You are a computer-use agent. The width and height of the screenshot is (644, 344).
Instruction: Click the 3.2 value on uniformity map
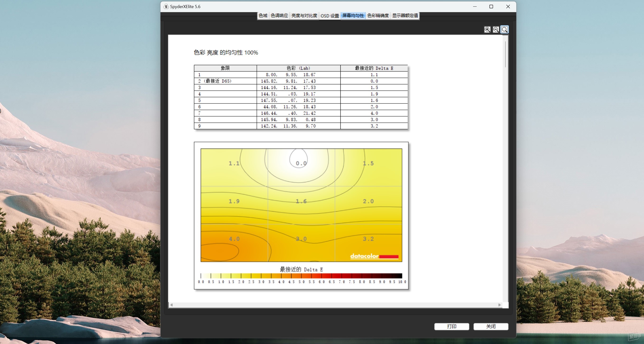point(368,239)
